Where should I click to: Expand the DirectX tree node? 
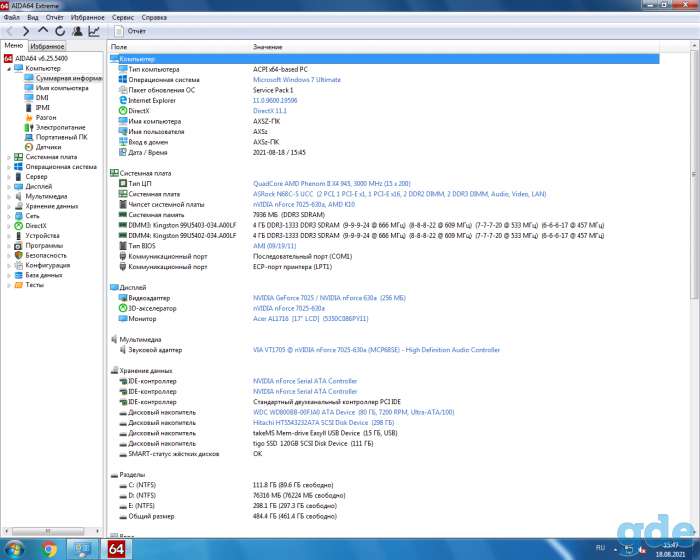[x=8, y=226]
